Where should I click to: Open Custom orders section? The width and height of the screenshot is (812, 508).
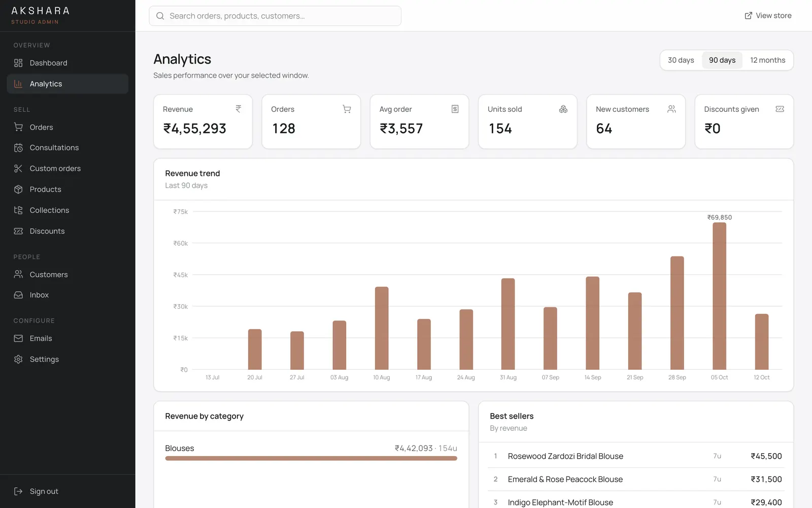[x=67, y=169]
